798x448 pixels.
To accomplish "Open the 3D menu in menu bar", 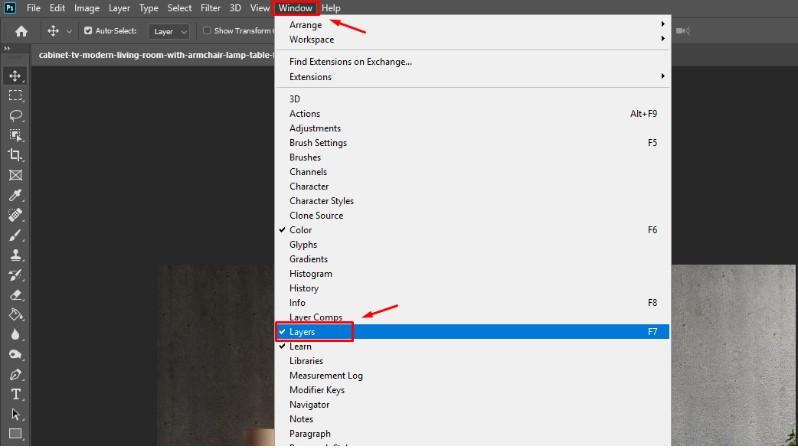I will click(235, 8).
